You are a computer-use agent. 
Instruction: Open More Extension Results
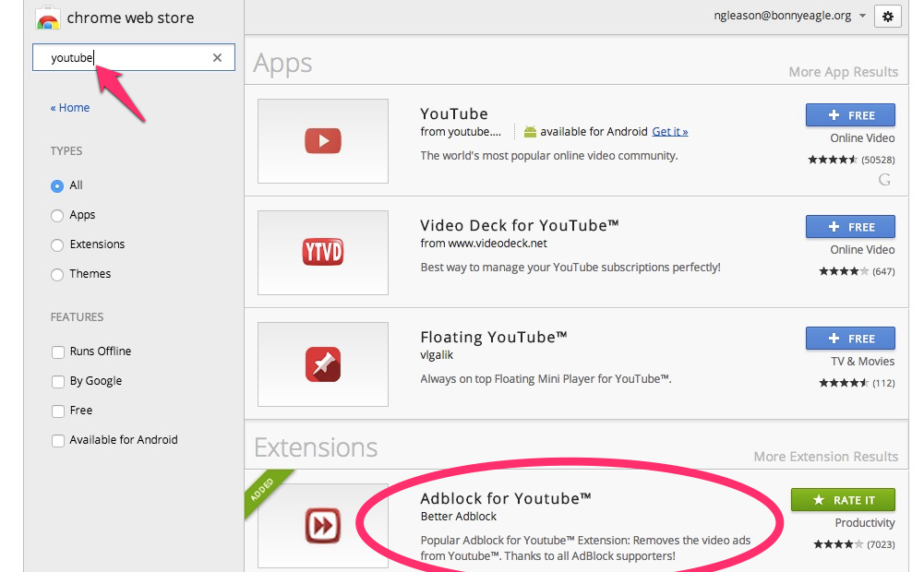click(825, 457)
